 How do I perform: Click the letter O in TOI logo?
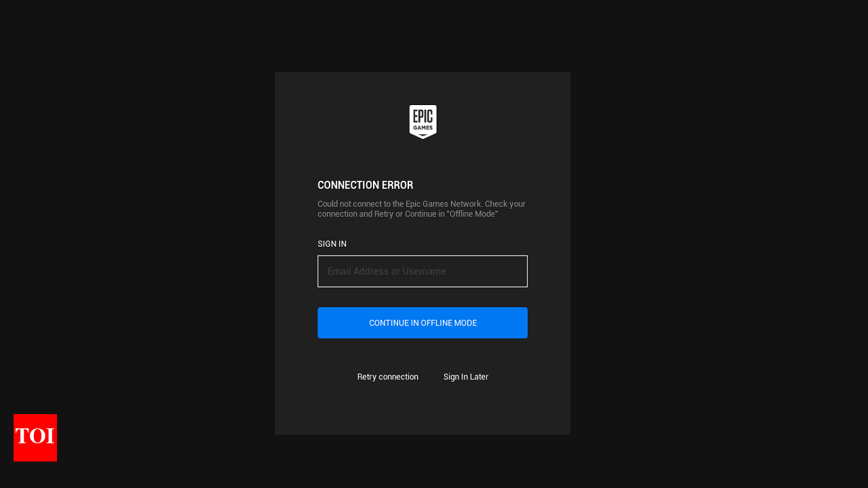coord(37,436)
